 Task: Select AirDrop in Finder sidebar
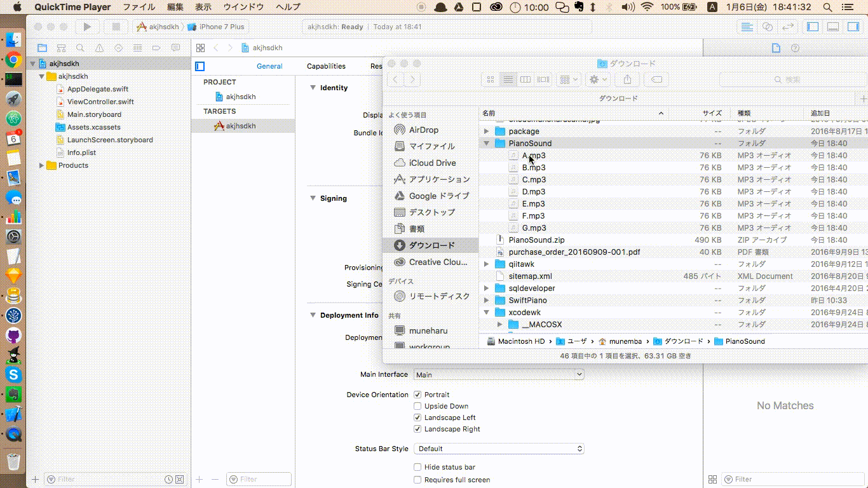click(x=423, y=130)
